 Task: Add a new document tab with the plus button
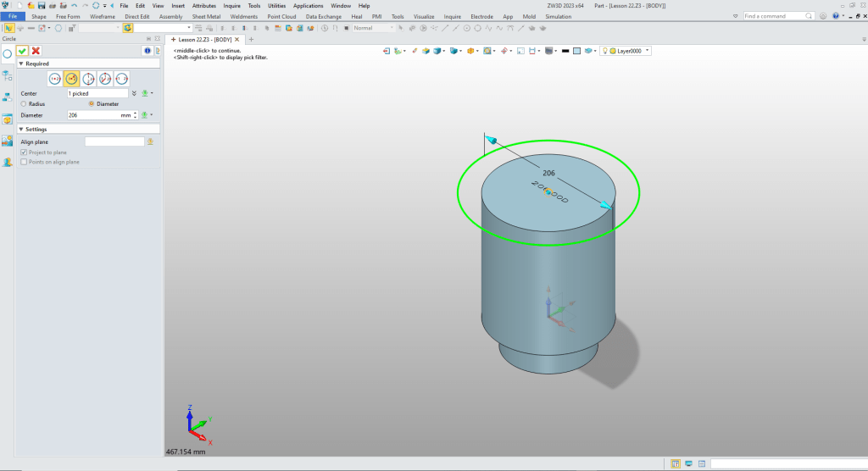251,39
